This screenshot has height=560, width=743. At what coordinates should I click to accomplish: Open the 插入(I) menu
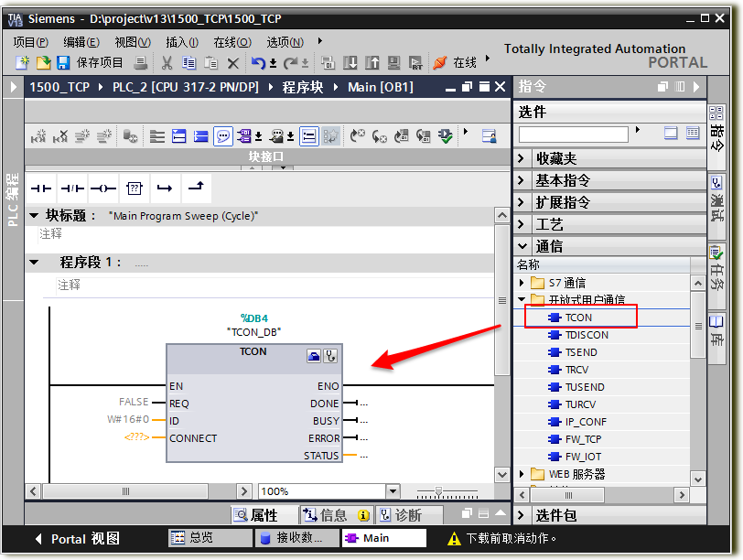(182, 42)
